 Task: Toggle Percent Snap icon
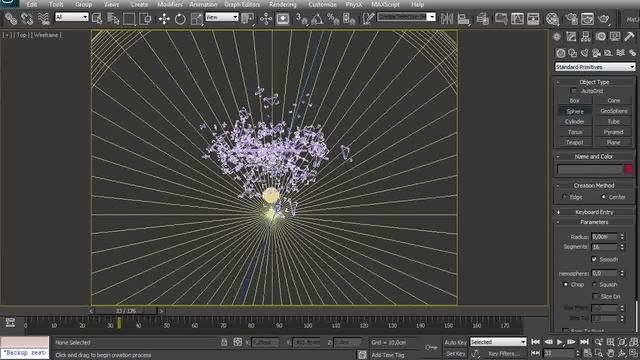click(333, 19)
